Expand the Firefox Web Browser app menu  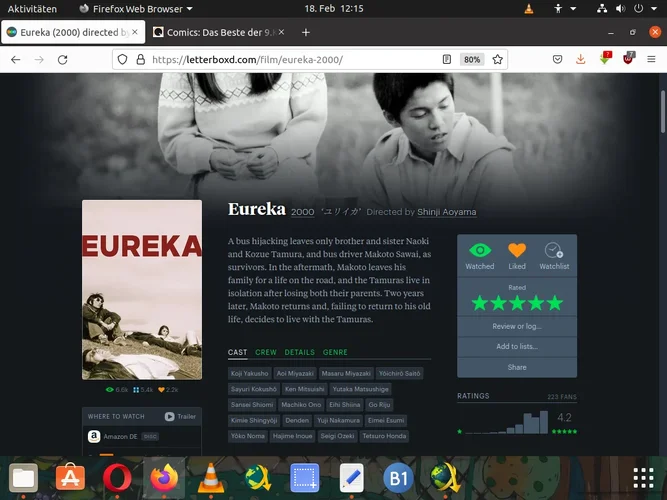136,9
